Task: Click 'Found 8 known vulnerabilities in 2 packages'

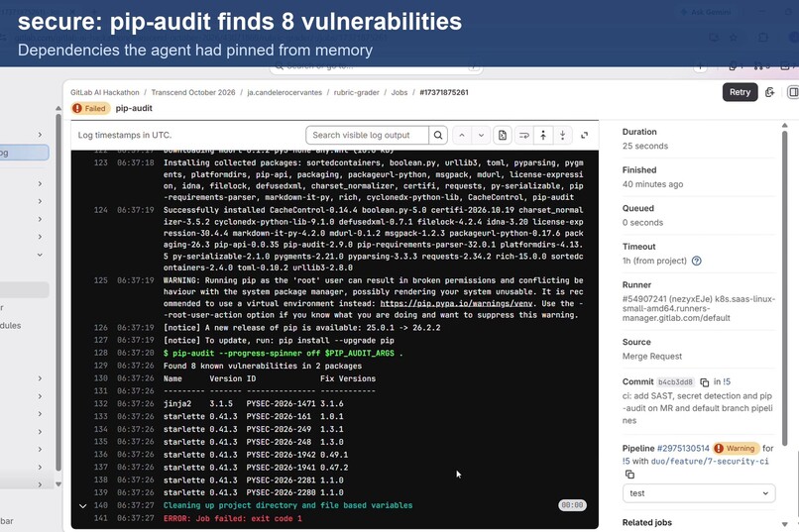Action: pos(263,366)
